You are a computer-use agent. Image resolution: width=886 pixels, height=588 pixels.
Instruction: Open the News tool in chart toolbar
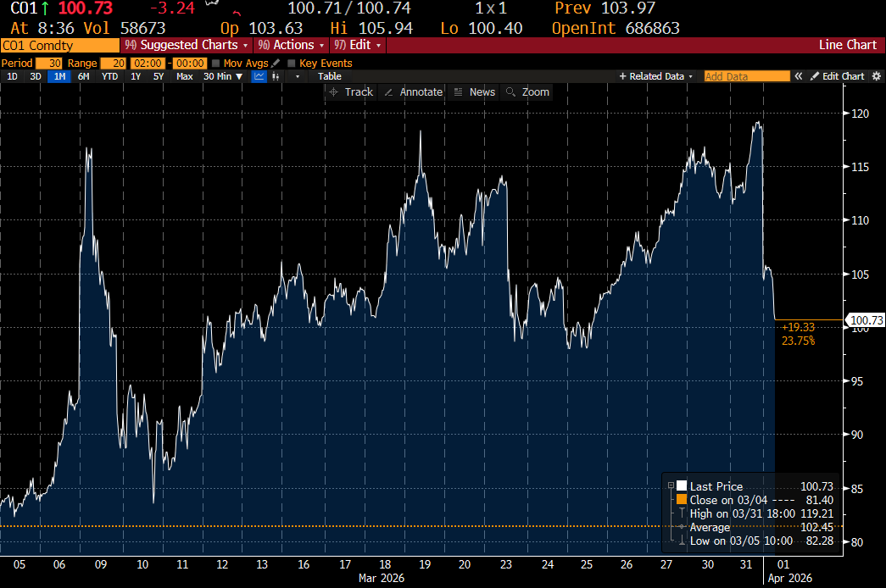click(x=475, y=92)
